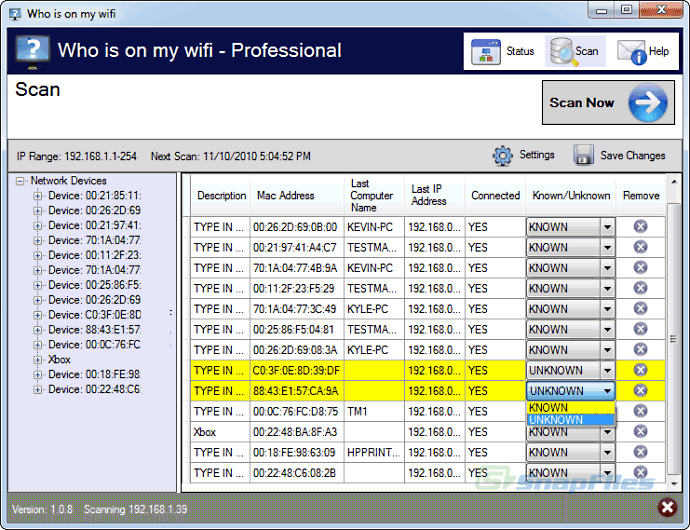Remove the Xbox device row
Screen dimensions: 690x530
[x=640, y=431]
